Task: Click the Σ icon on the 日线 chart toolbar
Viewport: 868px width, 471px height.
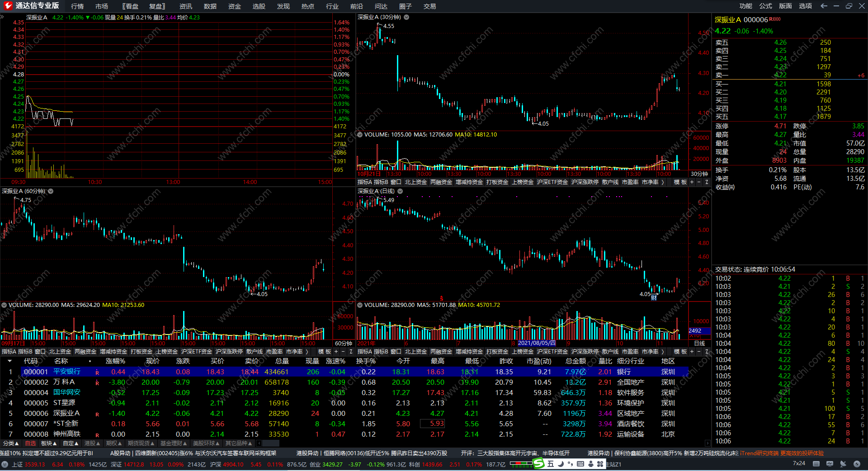Action: coord(706,352)
